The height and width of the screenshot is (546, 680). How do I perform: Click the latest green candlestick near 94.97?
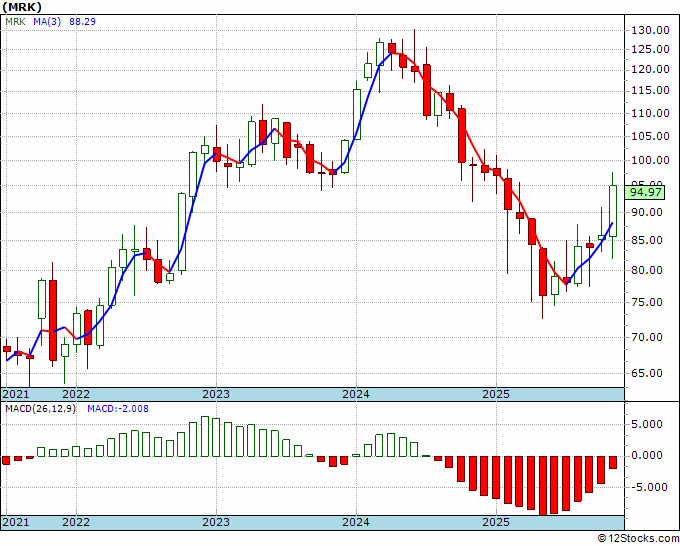[x=613, y=211]
